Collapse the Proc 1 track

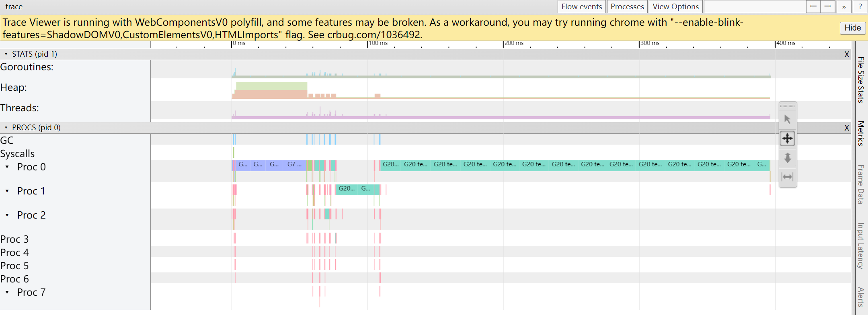[7, 191]
